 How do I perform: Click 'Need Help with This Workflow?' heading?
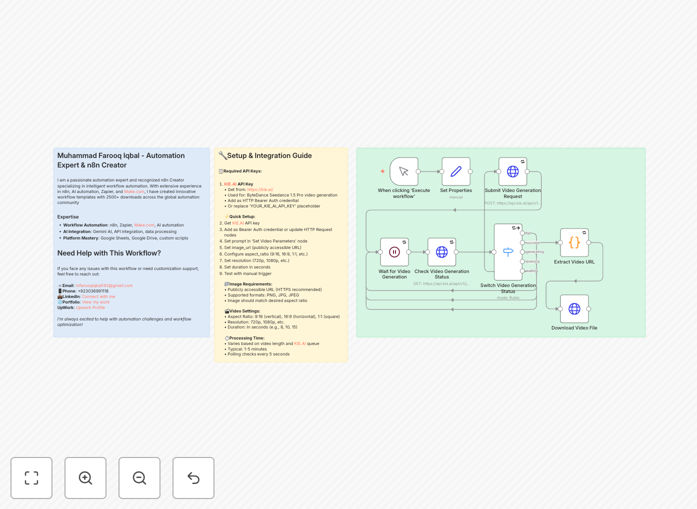(x=109, y=253)
